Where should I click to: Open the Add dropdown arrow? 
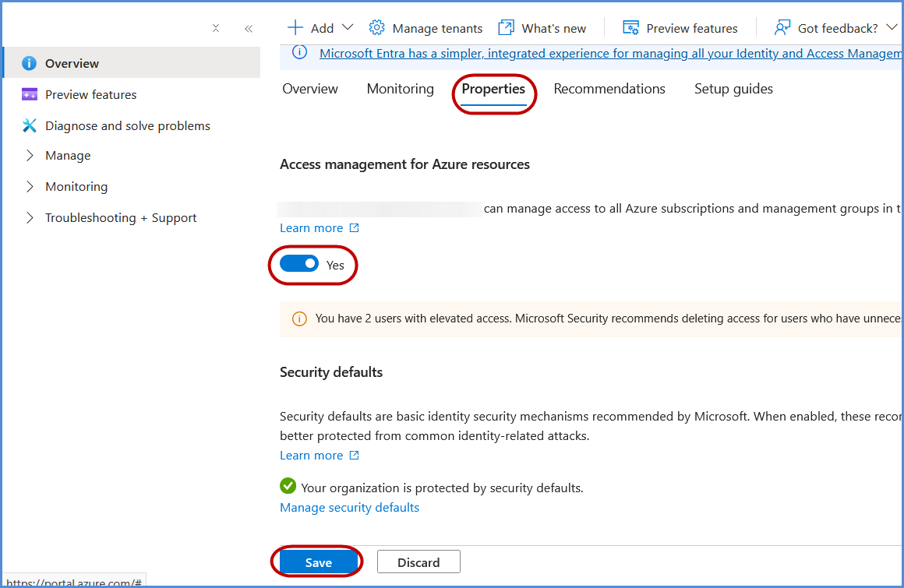coord(348,28)
